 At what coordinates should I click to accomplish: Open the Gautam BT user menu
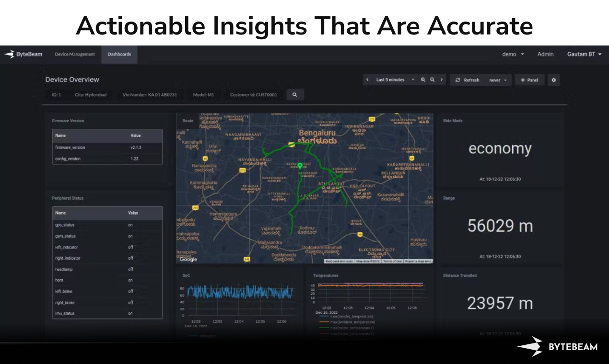tap(584, 54)
